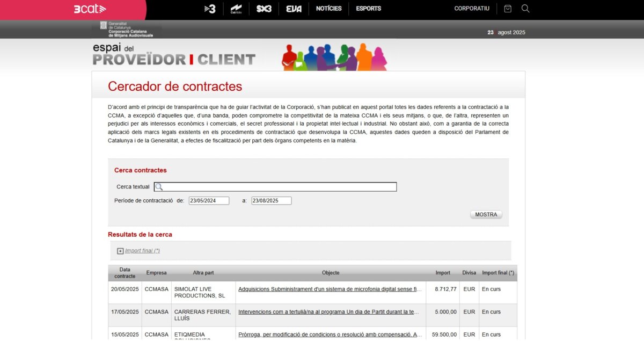Open the Catalunya Ràdio icon
Image resolution: width=644 pixels, height=341 pixels.
point(236,9)
